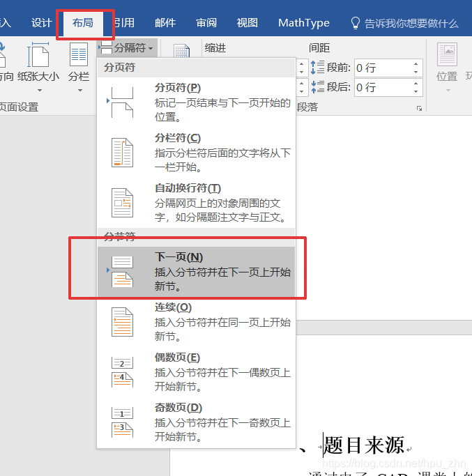472x476 pixels.
Task: Click the 分栏符 column break icon
Action: pyautogui.click(x=122, y=153)
